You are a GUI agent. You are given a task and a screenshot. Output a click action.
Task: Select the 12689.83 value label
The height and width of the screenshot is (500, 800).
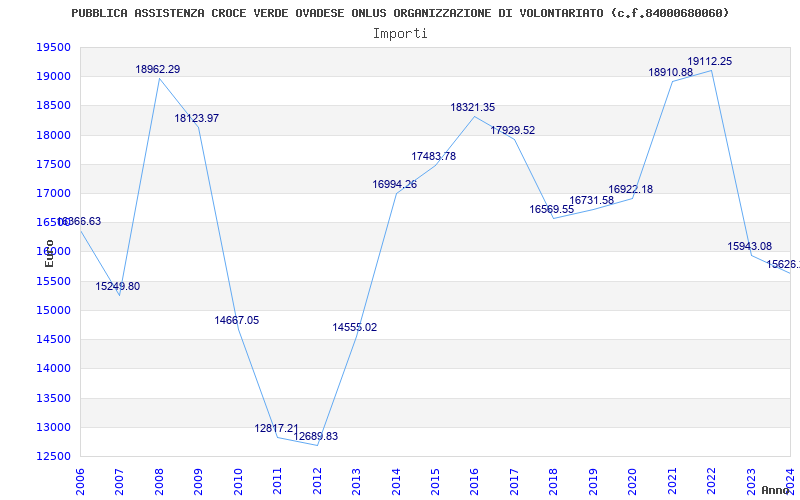point(316,436)
